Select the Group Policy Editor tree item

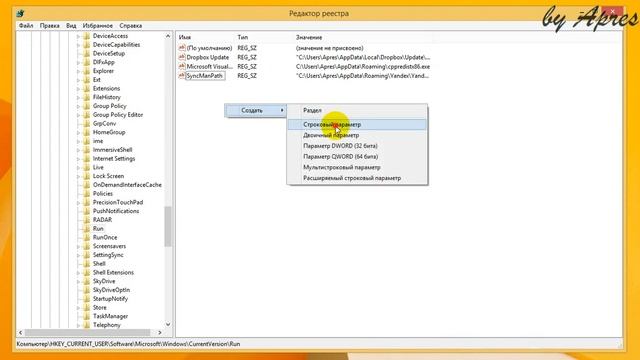click(x=118, y=115)
